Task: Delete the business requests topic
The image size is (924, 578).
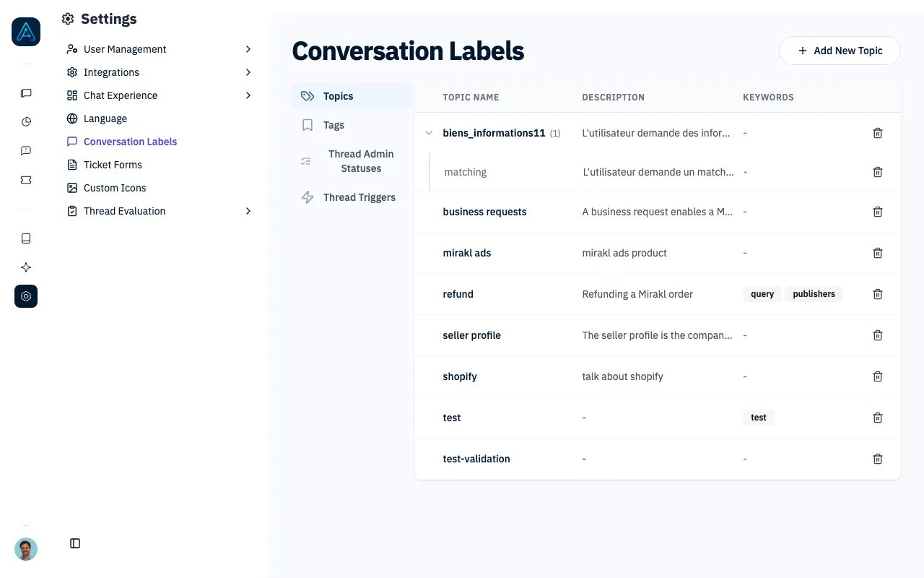Action: coord(878,212)
